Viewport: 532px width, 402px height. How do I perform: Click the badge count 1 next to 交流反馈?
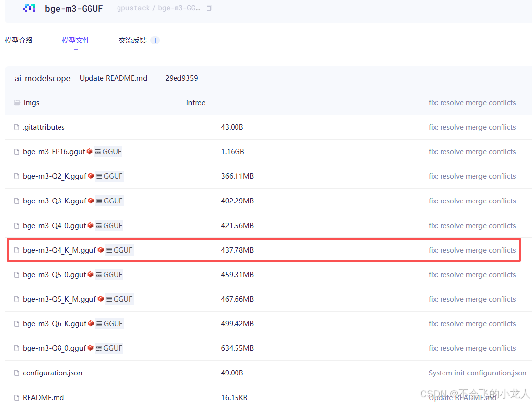tap(155, 40)
